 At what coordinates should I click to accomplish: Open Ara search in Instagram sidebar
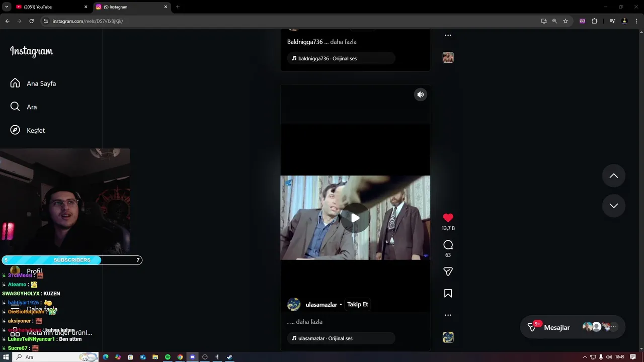coord(24,107)
